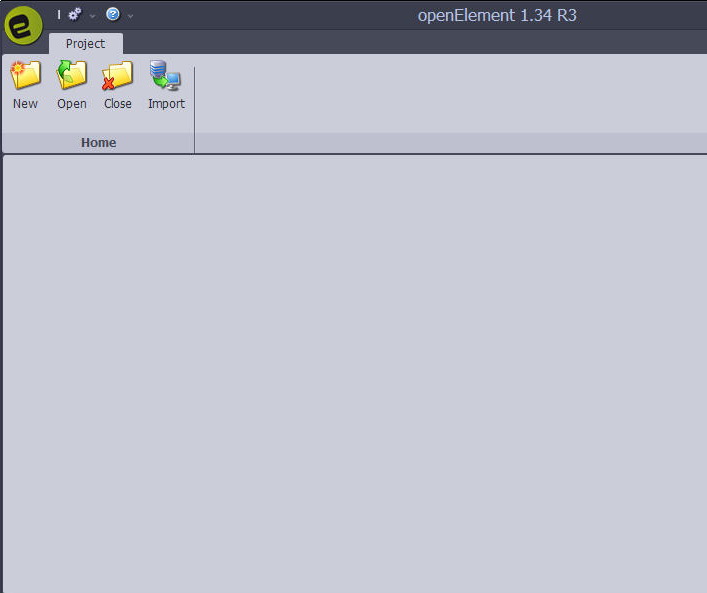
Task: Click the openElement logo application button
Action: tap(23, 26)
